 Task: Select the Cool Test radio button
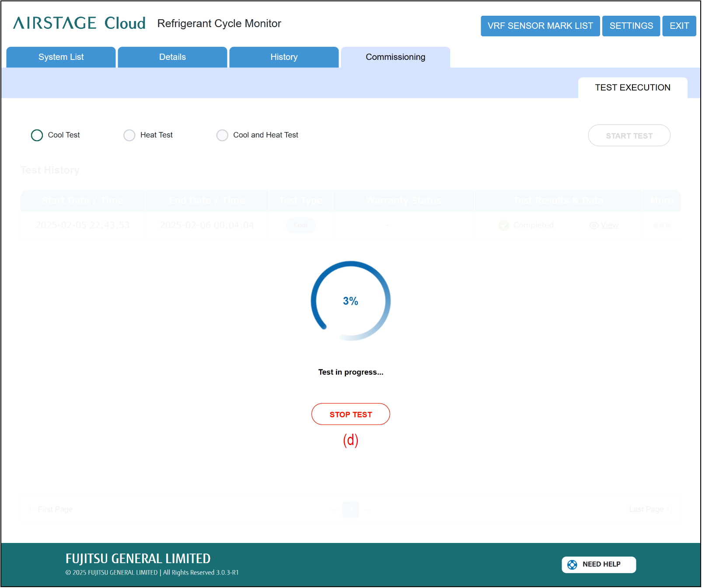[37, 135]
